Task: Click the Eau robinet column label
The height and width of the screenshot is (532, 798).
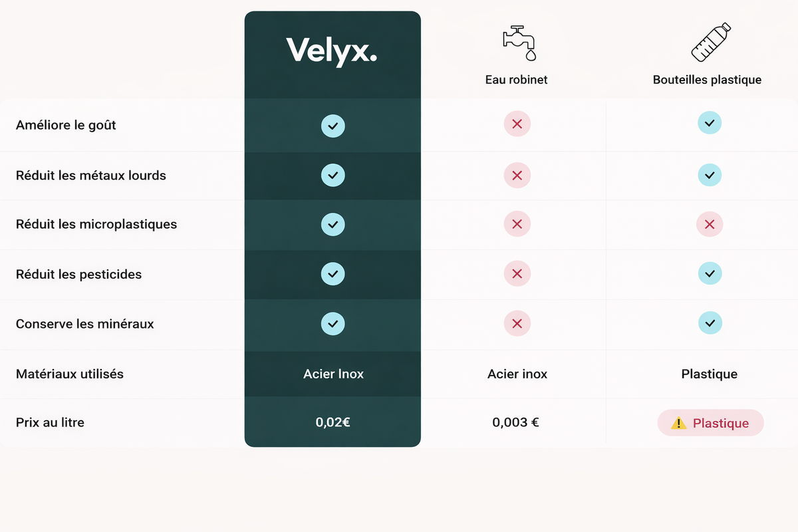Action: coord(517,80)
